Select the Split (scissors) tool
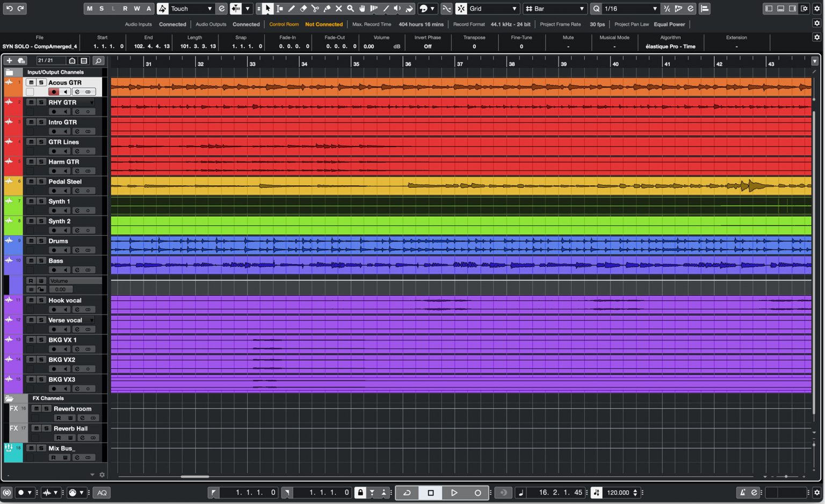This screenshot has width=825, height=504. coord(316,9)
